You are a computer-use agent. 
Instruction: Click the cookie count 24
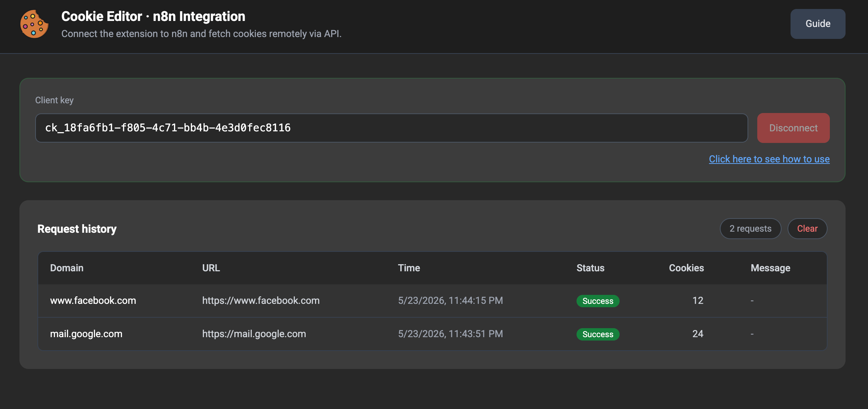[698, 334]
